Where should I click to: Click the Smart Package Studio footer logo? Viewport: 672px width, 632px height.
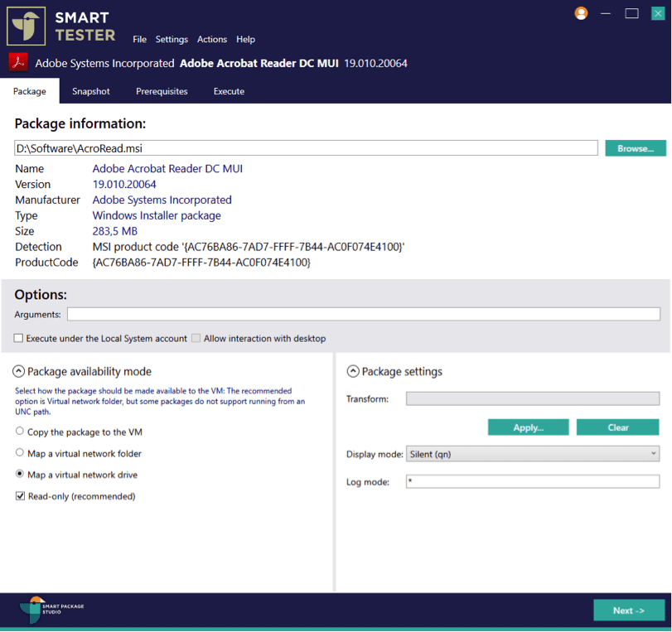51,610
